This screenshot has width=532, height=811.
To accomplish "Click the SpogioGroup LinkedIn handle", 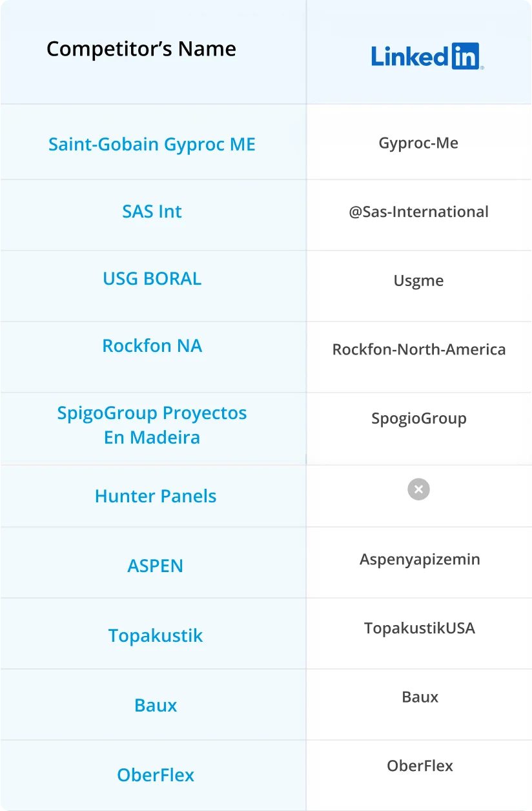I will point(418,418).
